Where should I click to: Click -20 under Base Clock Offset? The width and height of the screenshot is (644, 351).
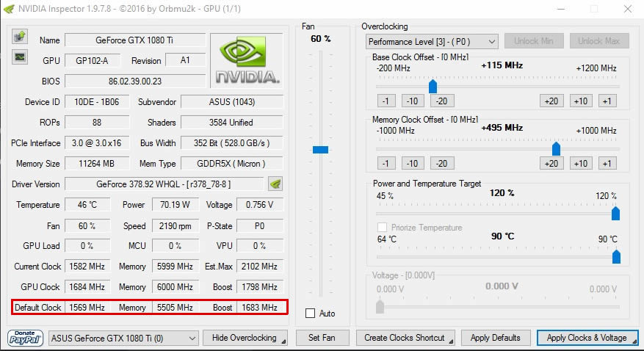click(441, 101)
